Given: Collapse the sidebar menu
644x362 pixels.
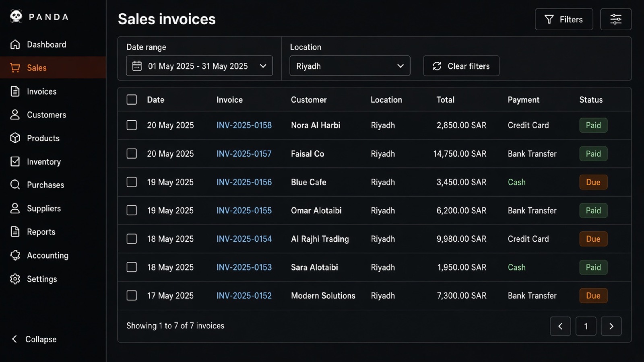Looking at the screenshot, I should (34, 339).
